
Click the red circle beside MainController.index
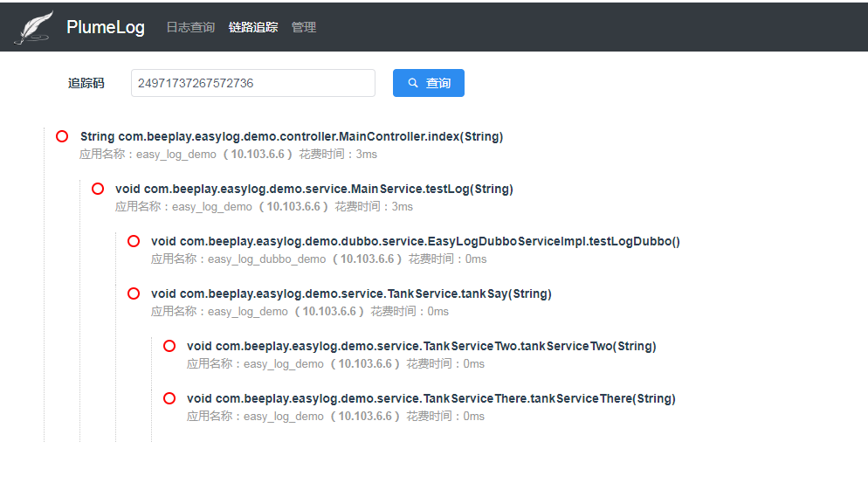click(62, 136)
